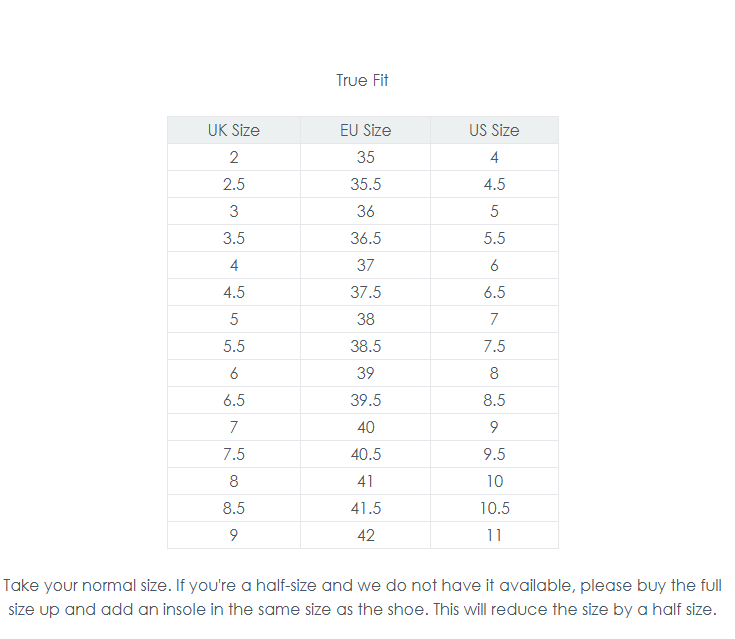
Task: Select EU size 41 cell
Action: point(365,481)
